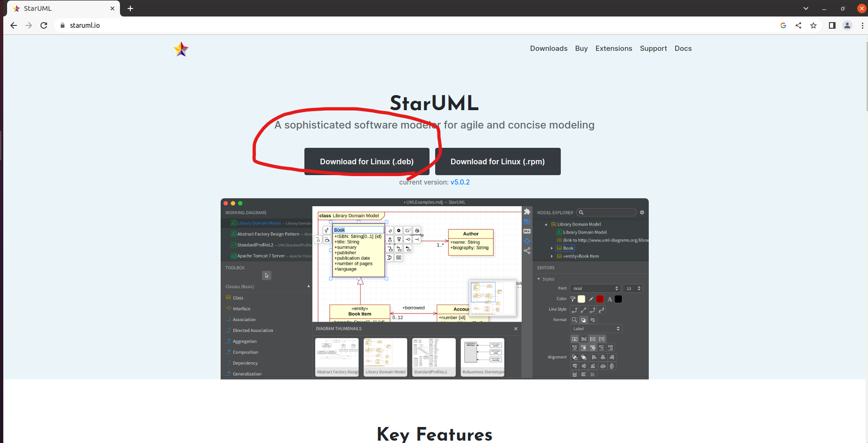Pick the Interface tool in Toolbox
This screenshot has width=868, height=443.
241,309
